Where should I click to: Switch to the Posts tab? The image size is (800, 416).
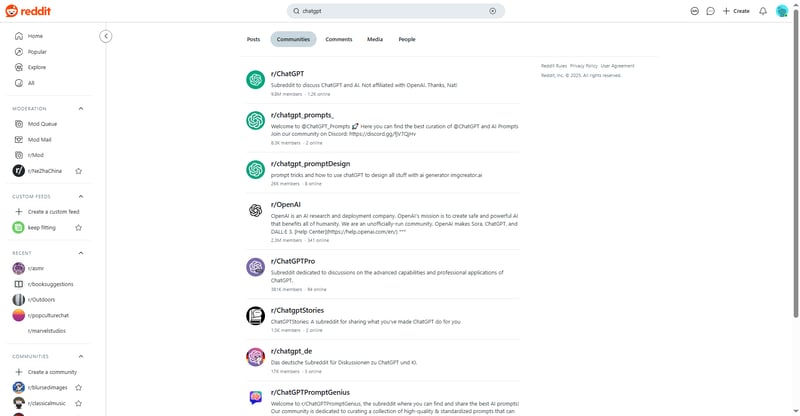click(x=254, y=39)
